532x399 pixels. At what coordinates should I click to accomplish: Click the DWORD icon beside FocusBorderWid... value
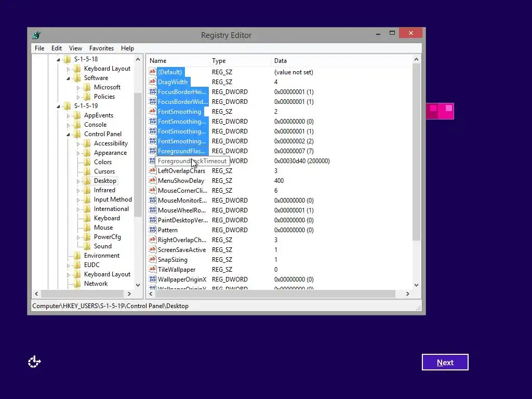tap(153, 101)
